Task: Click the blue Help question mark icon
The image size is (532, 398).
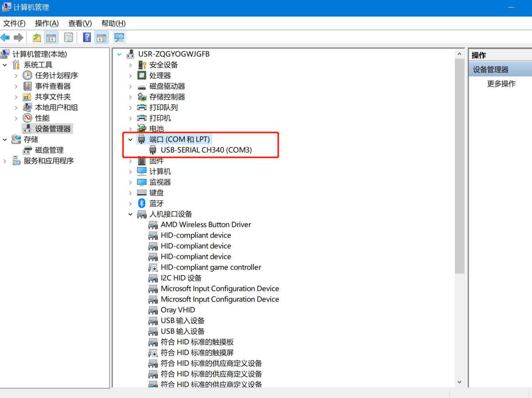Action: [87, 38]
